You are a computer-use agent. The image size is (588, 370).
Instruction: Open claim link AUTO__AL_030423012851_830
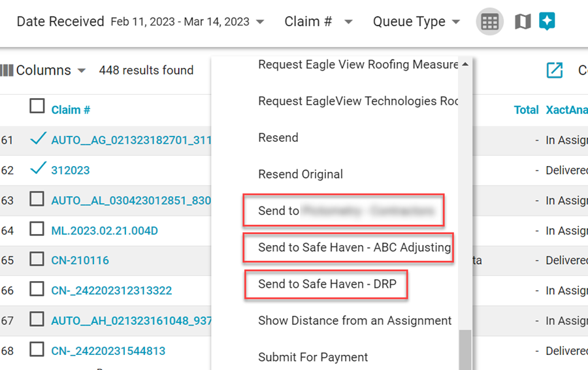click(131, 201)
